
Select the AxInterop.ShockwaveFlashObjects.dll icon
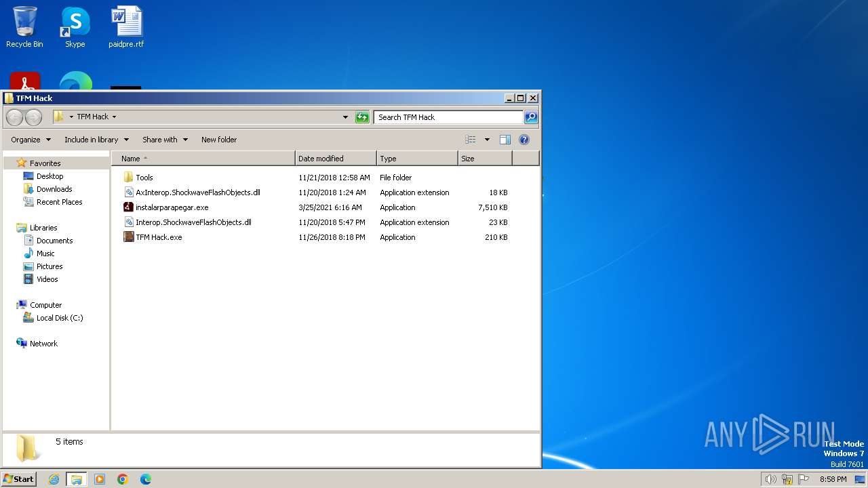(x=129, y=192)
